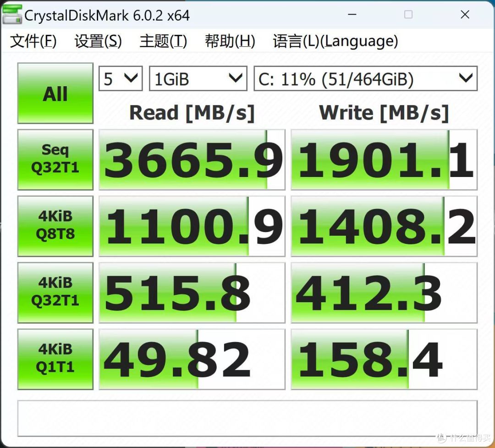Minimize the CrystalDiskMark window
Image resolution: width=495 pixels, height=448 pixels.
pos(352,15)
